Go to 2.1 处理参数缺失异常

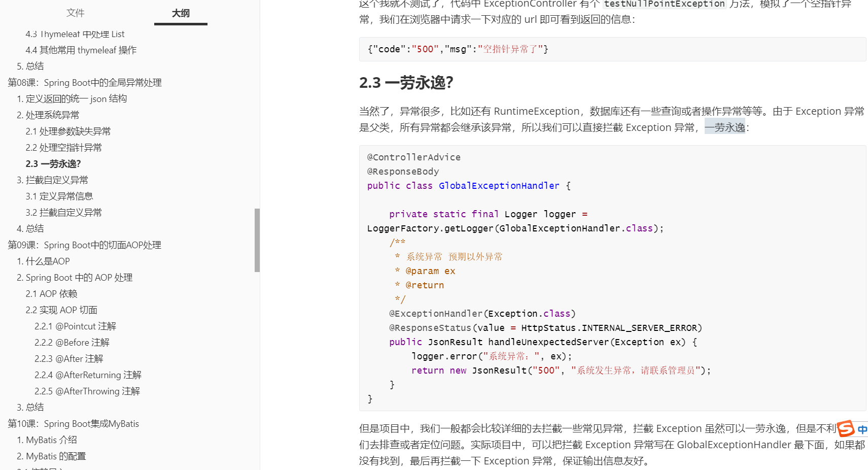pyautogui.click(x=68, y=131)
